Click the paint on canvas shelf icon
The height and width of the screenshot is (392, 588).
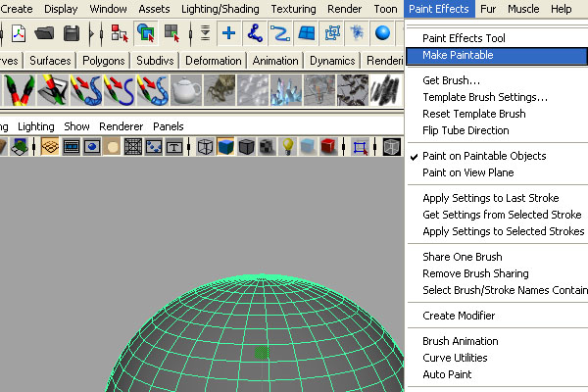53,90
